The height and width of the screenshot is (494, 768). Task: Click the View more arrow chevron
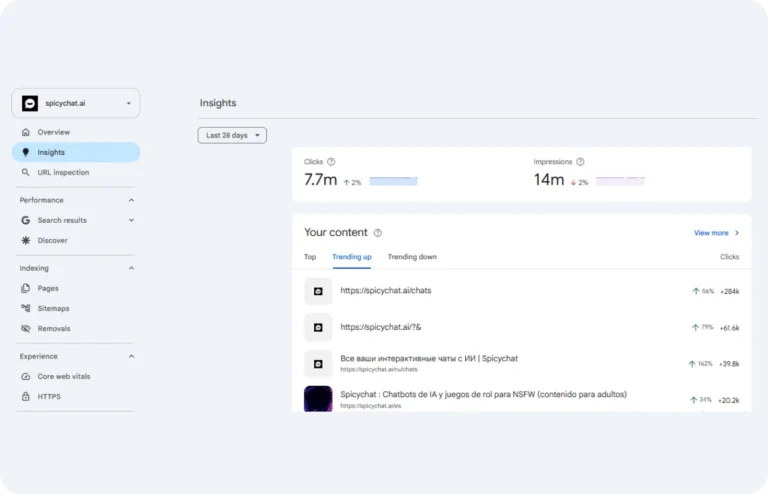coord(737,233)
